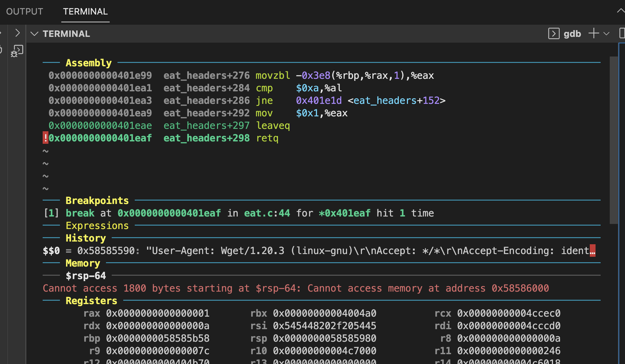Click the split terminal icon
Screen dimensions: 625x364
tap(622, 33)
